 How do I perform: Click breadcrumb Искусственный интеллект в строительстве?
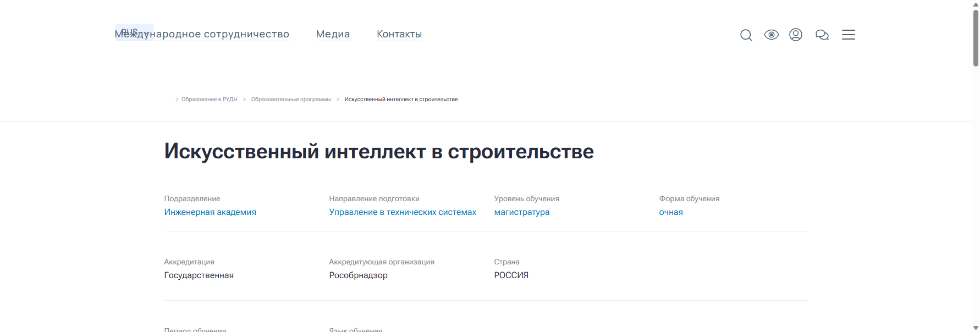[x=401, y=99]
